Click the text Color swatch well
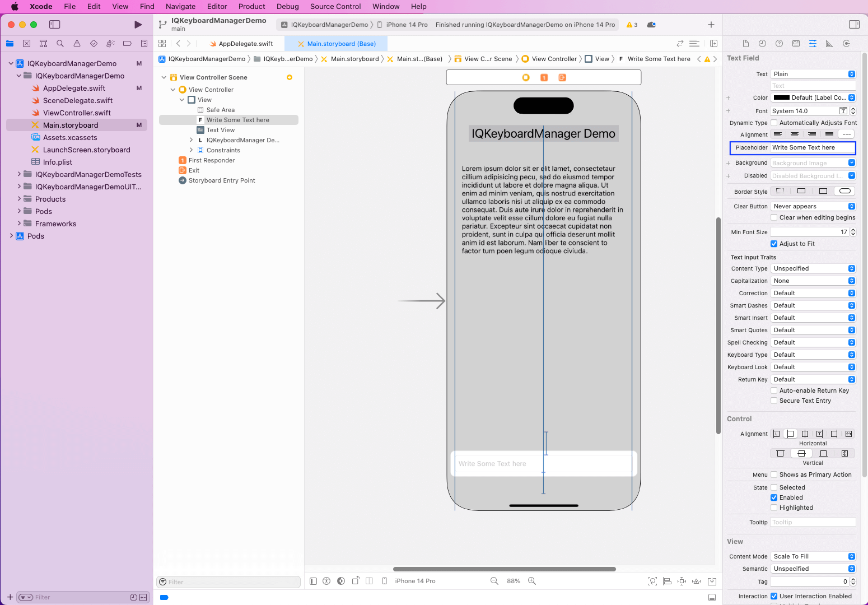868x605 pixels. pyautogui.click(x=781, y=97)
